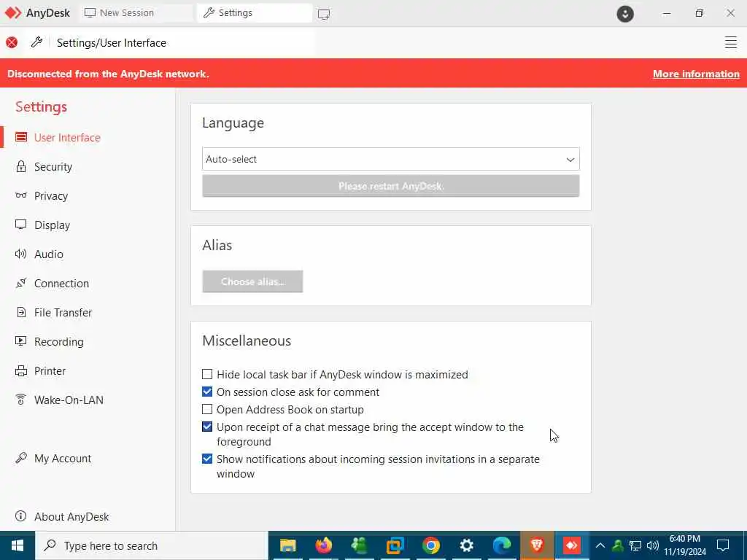Open Microsoft Edge from taskbar

pyautogui.click(x=502, y=545)
